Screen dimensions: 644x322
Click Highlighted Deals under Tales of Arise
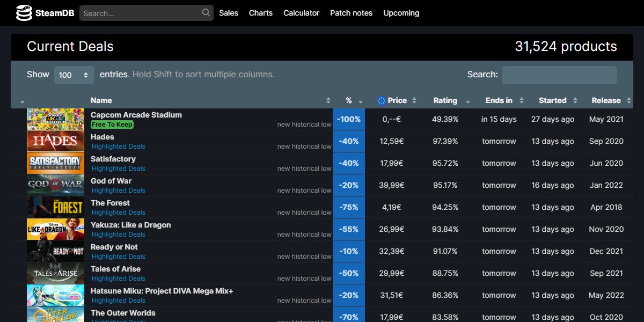point(119,279)
